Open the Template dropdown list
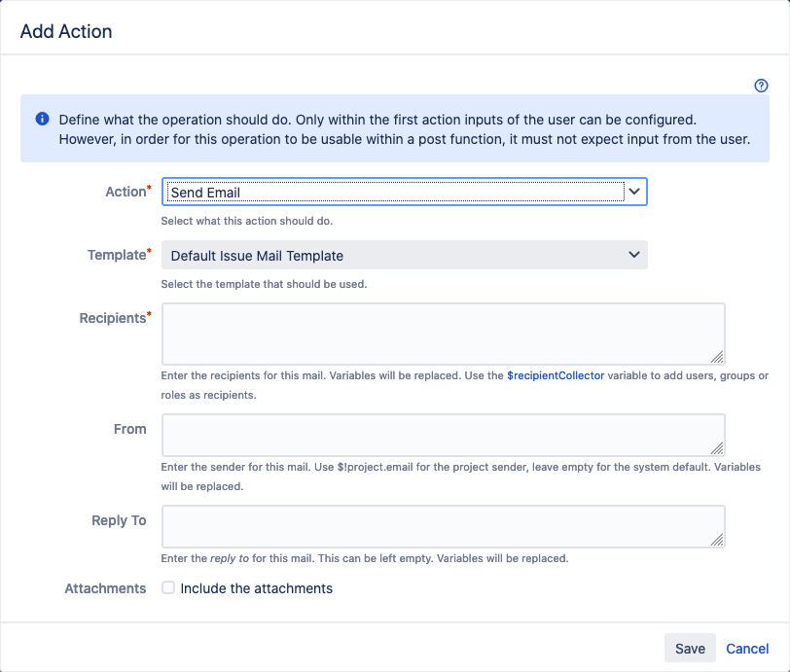Viewport: 790px width, 672px height. tap(404, 256)
